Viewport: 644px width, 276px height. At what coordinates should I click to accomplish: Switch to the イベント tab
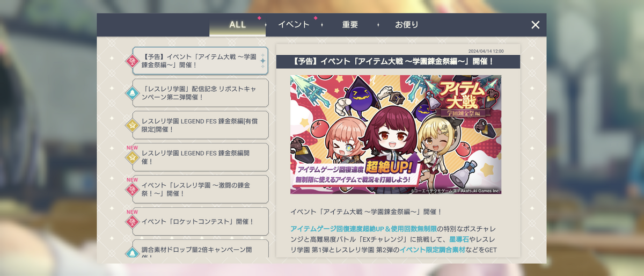pyautogui.click(x=294, y=25)
